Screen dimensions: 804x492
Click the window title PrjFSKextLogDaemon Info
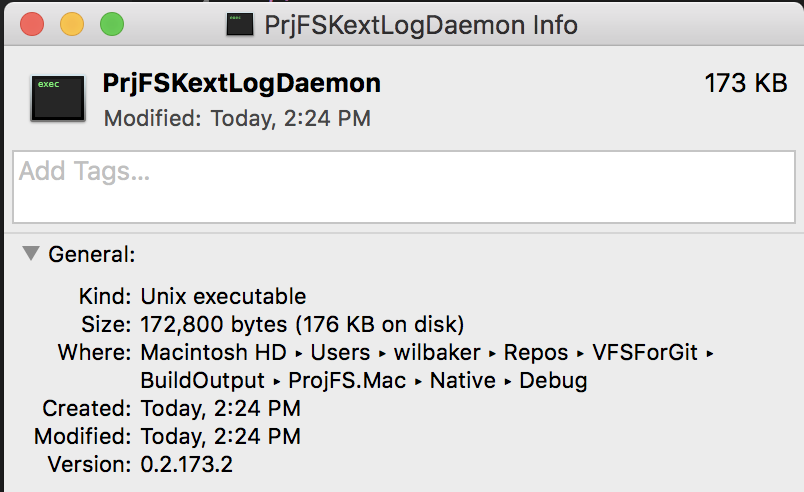421,24
